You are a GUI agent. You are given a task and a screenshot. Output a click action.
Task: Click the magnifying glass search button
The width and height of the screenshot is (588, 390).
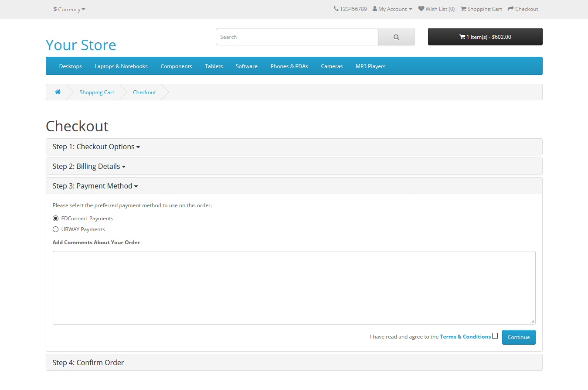point(396,37)
